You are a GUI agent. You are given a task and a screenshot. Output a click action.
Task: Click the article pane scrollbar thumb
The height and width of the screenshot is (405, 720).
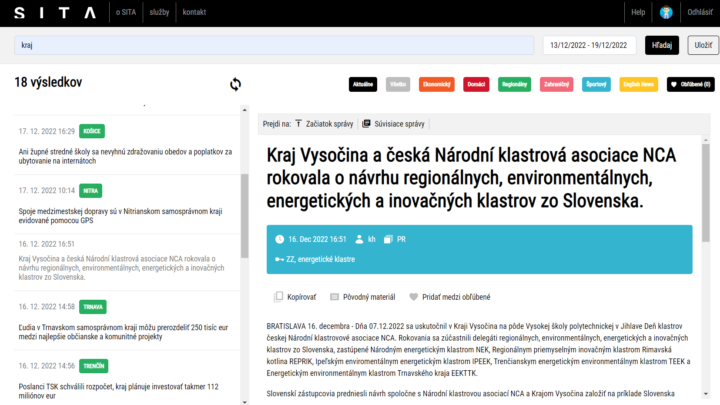706,193
